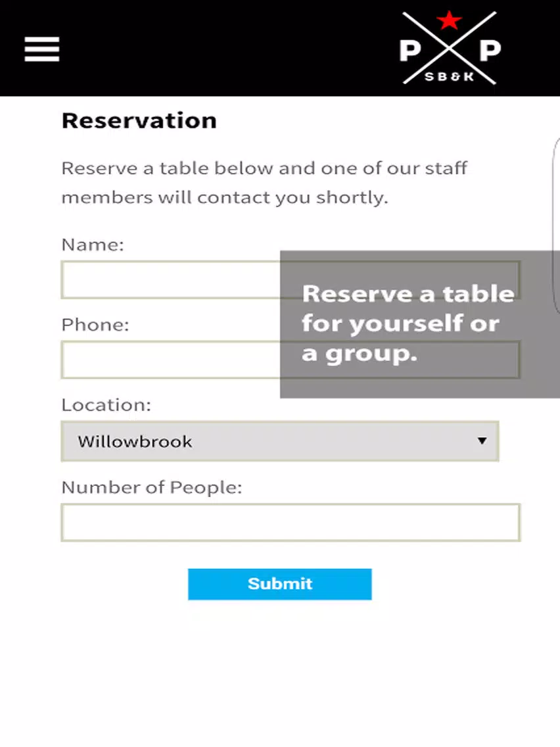560x747 pixels.
Task: Tap the PP SB&K logo
Action: click(450, 48)
